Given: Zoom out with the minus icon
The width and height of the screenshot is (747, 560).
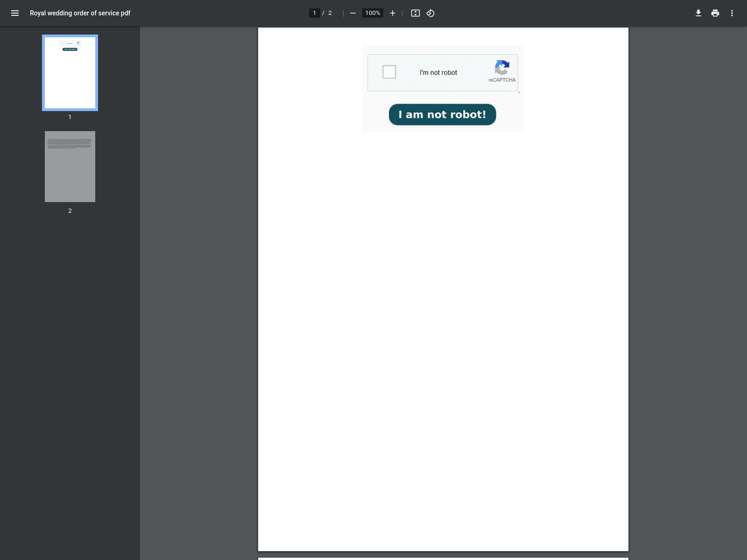Looking at the screenshot, I should click(x=353, y=13).
